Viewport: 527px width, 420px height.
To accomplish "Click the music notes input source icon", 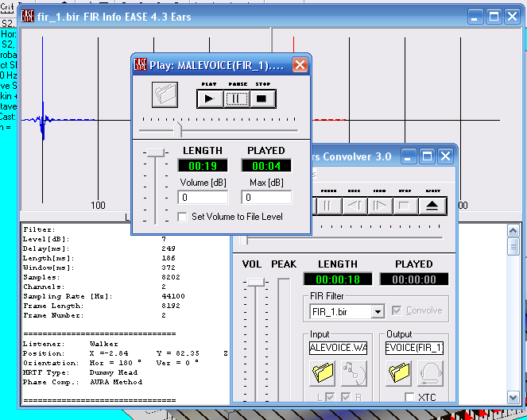I will pos(354,373).
